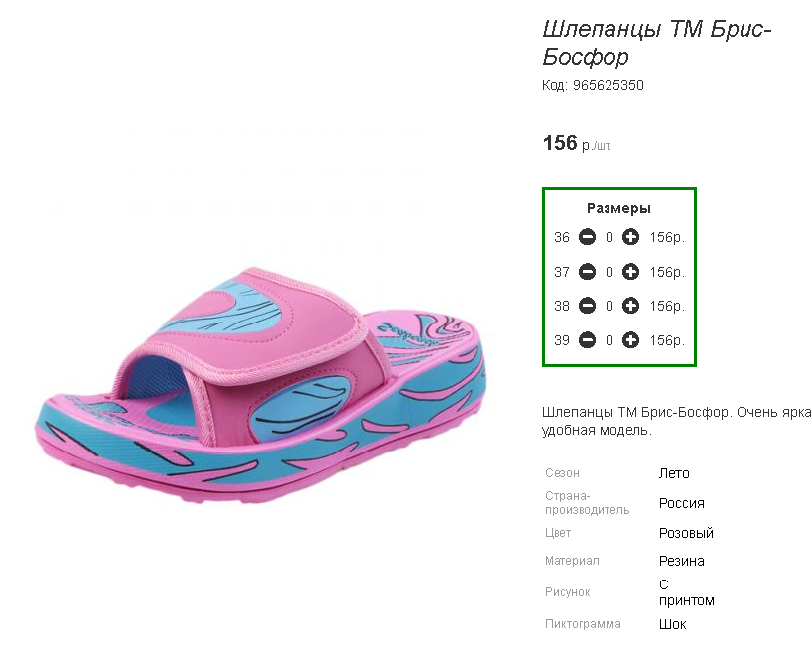Screen dimensions: 812x646
Task: Increase quantity for size 39
Action: [x=630, y=340]
